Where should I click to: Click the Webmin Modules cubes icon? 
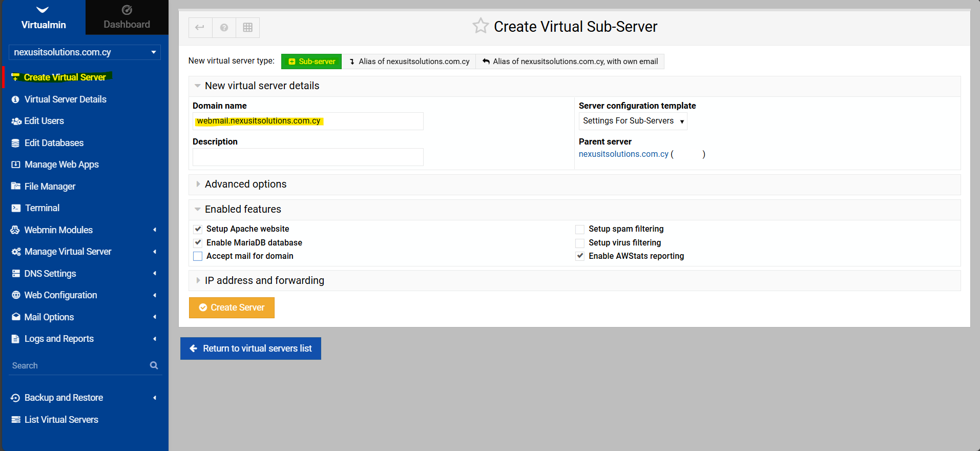click(15, 230)
